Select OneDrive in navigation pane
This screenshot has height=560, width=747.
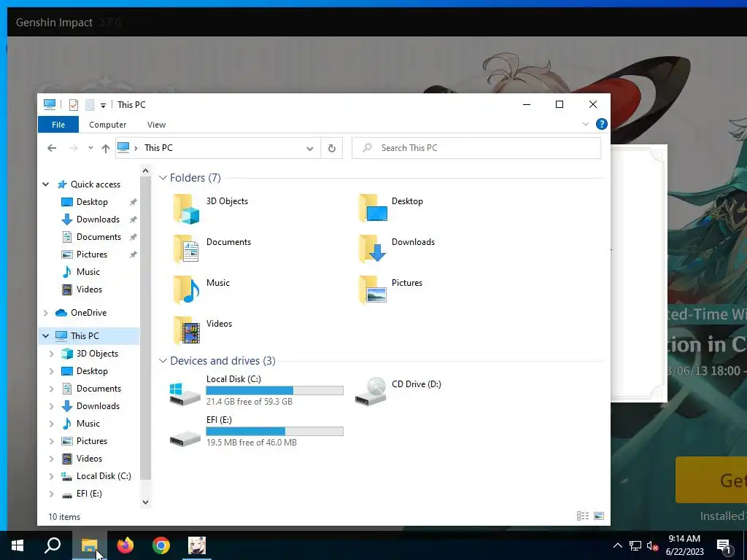[x=88, y=313]
